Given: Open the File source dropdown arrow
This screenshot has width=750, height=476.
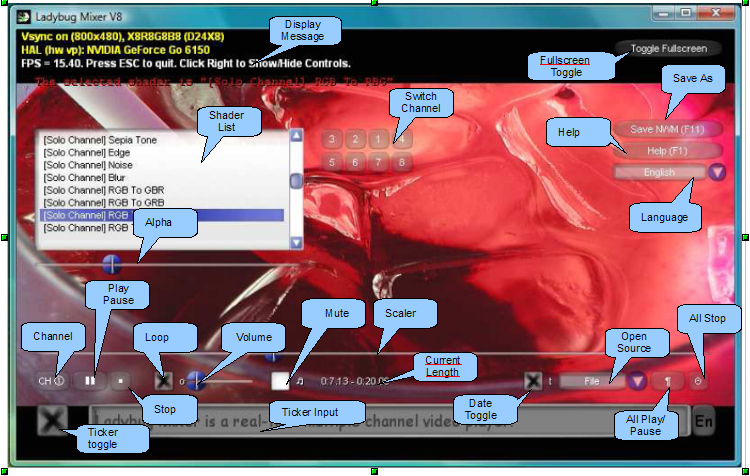Looking at the screenshot, I should [x=637, y=381].
